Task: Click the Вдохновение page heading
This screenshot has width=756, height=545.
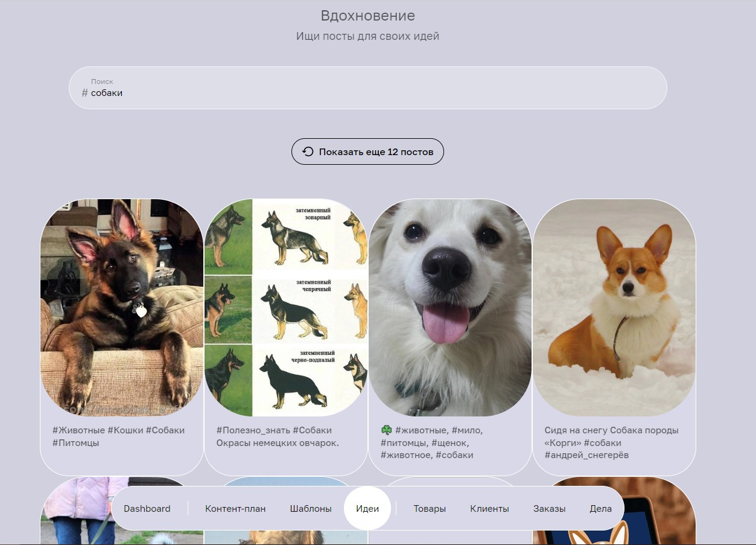Action: pos(367,16)
